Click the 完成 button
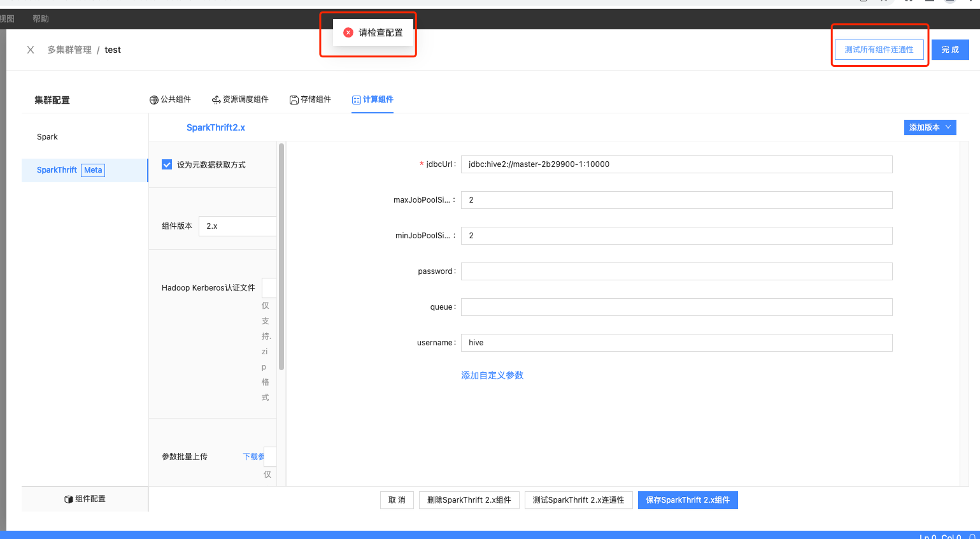Viewport: 980px width, 539px height. [950, 50]
